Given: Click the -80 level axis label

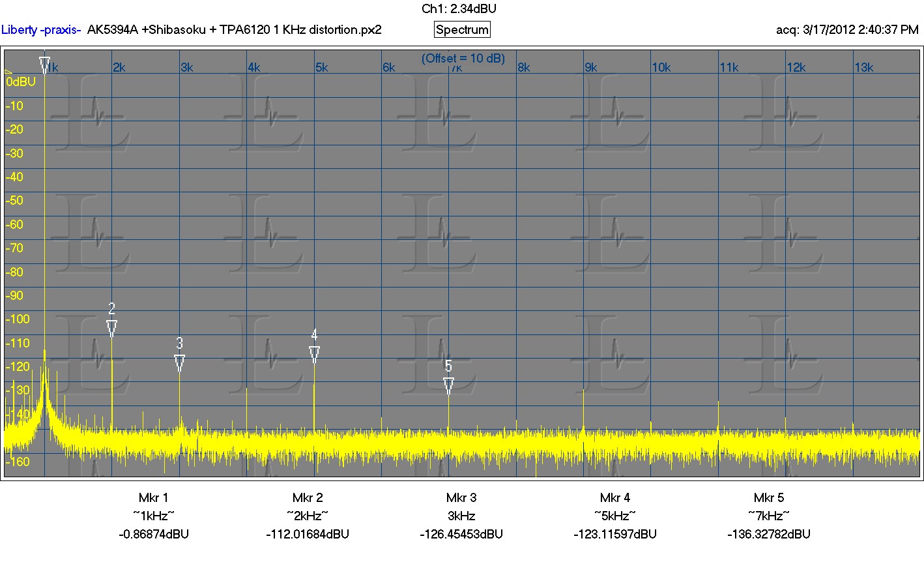Looking at the screenshot, I should (15, 272).
